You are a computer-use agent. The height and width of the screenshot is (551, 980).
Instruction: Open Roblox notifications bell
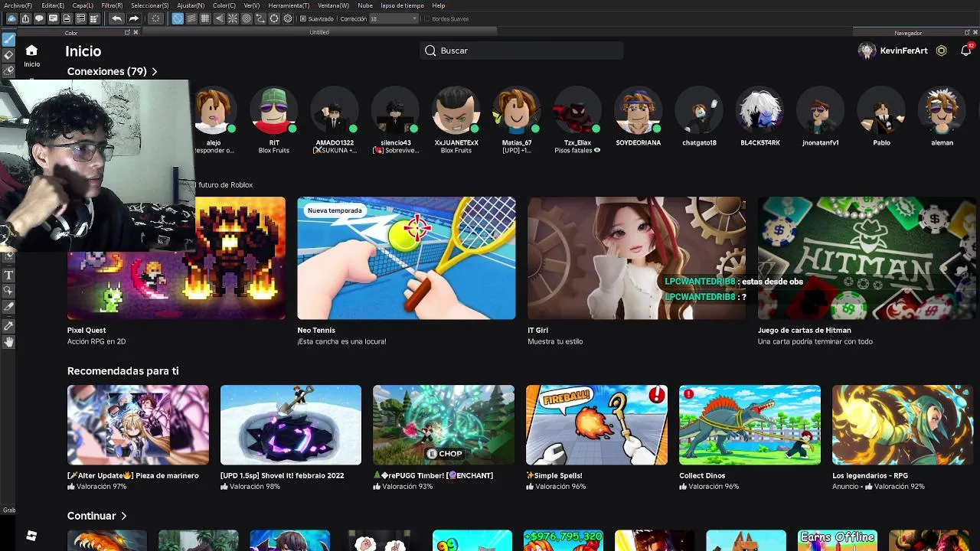966,51
